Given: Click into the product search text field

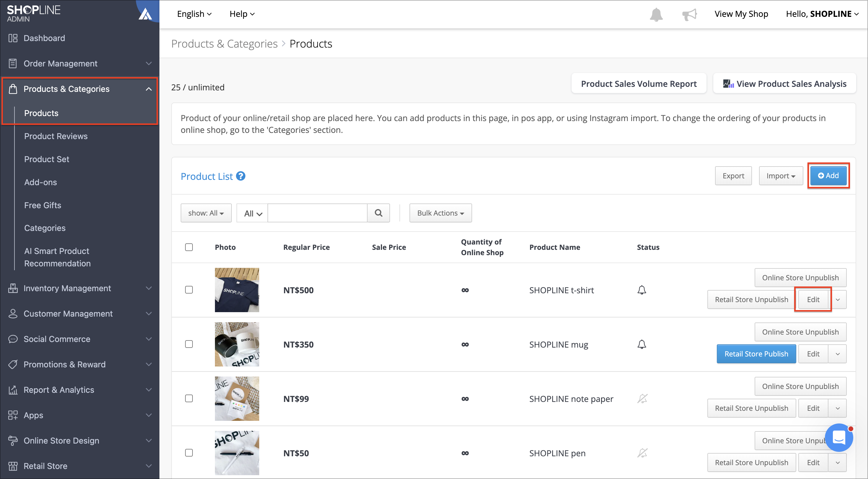Looking at the screenshot, I should coord(317,213).
